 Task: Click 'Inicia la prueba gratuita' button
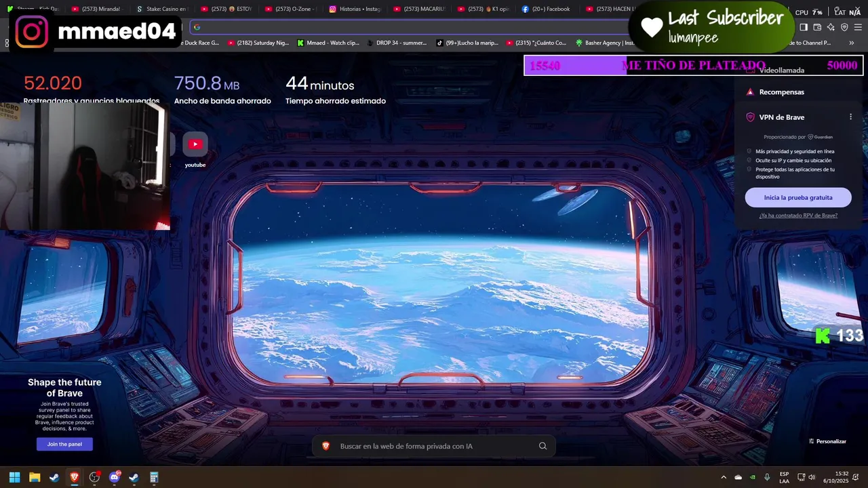coord(798,197)
